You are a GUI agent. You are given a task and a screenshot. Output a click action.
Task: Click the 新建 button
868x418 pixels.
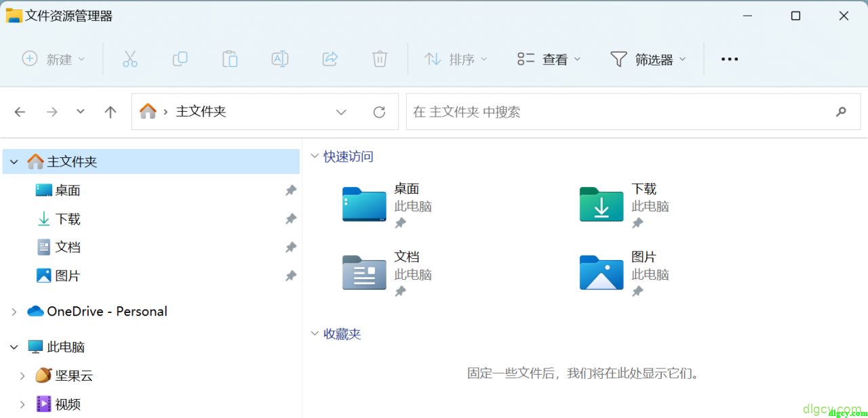[x=54, y=60]
